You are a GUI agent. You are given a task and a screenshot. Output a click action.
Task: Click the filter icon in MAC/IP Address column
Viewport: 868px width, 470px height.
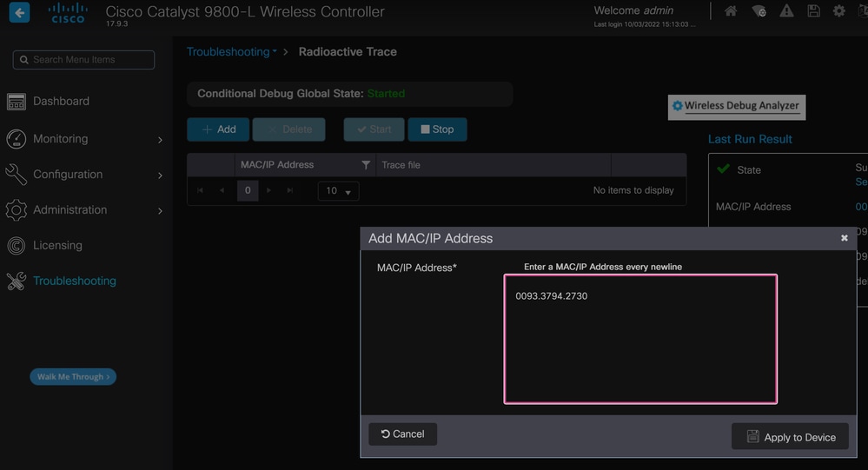pyautogui.click(x=365, y=165)
